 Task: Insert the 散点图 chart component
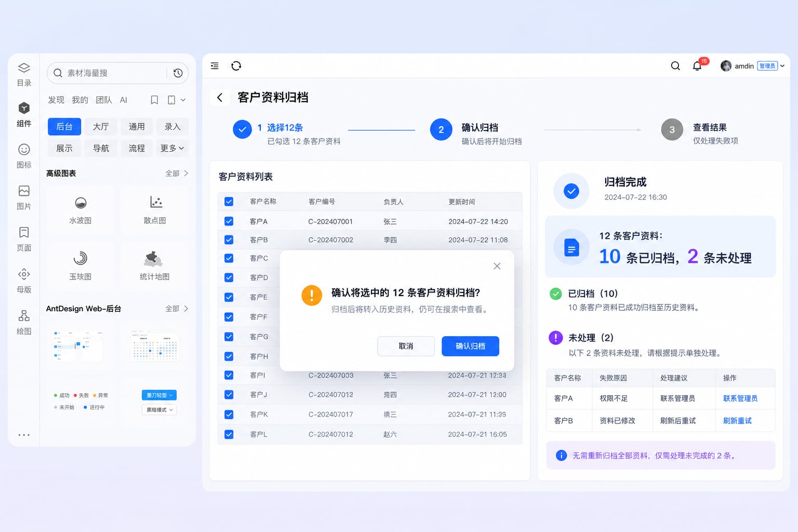pos(155,210)
